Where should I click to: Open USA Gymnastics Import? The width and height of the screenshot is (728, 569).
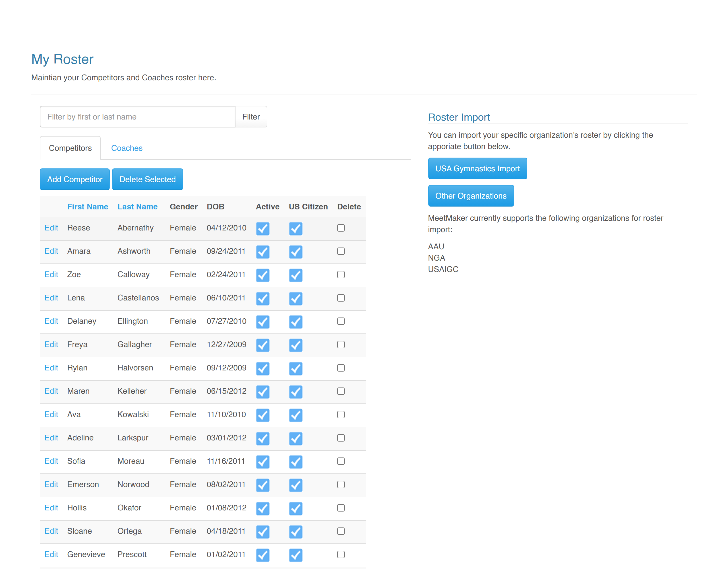[477, 168]
